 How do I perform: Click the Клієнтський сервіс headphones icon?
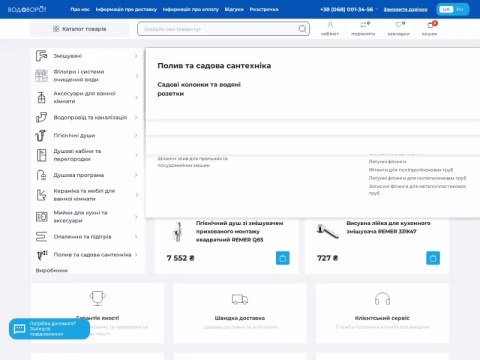(382, 299)
